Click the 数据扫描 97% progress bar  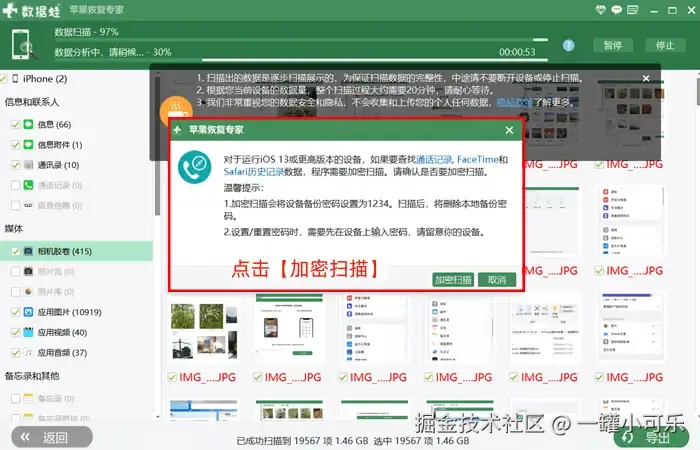click(301, 40)
